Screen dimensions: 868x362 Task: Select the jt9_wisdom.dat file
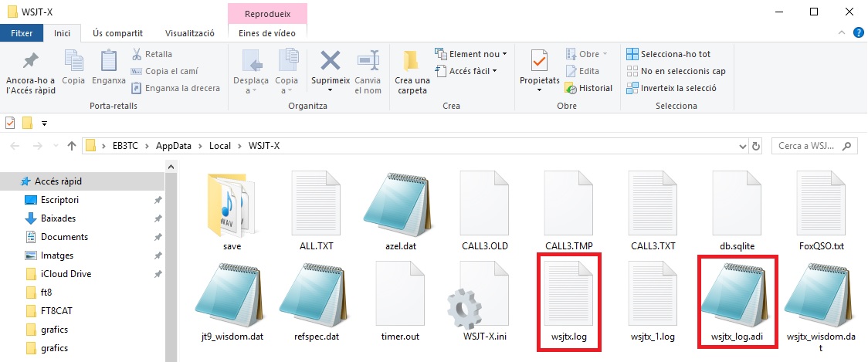pos(232,302)
